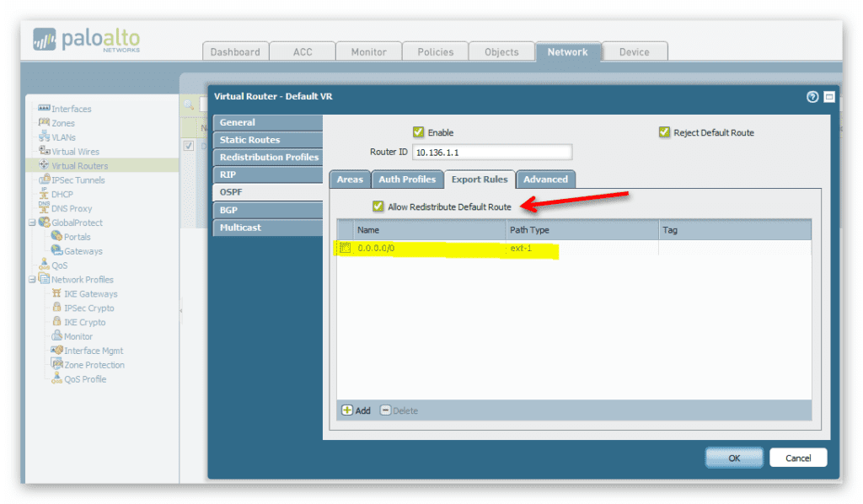Click the DNS Proxy icon

(44, 207)
